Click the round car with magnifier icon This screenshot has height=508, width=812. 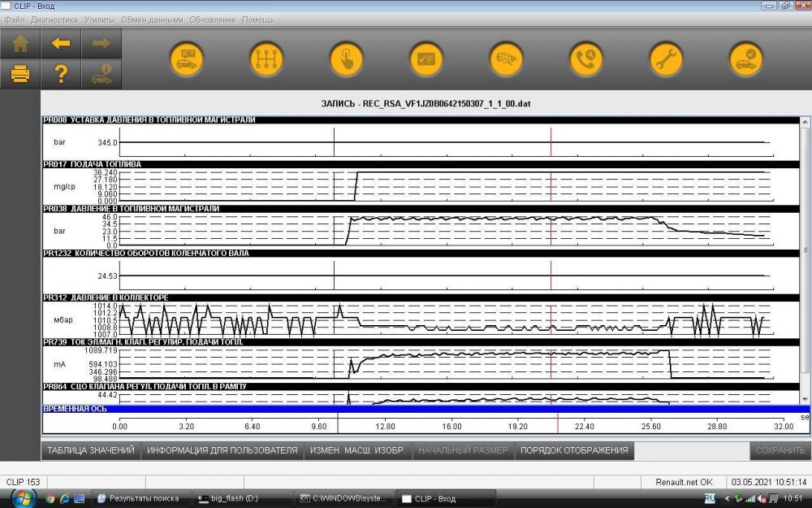point(506,59)
